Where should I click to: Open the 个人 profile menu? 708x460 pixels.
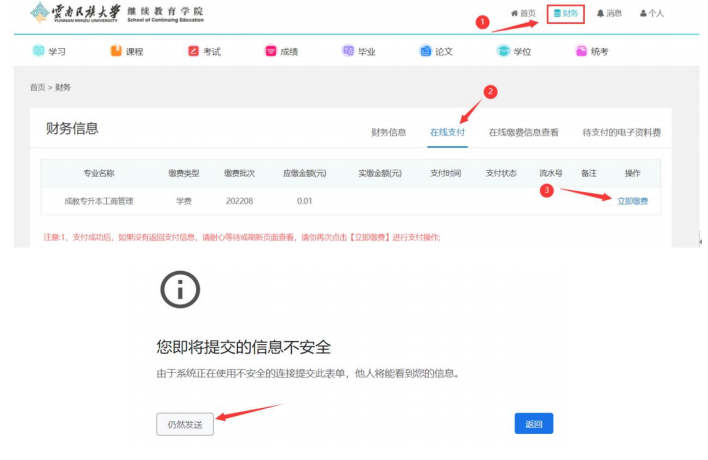tap(652, 14)
